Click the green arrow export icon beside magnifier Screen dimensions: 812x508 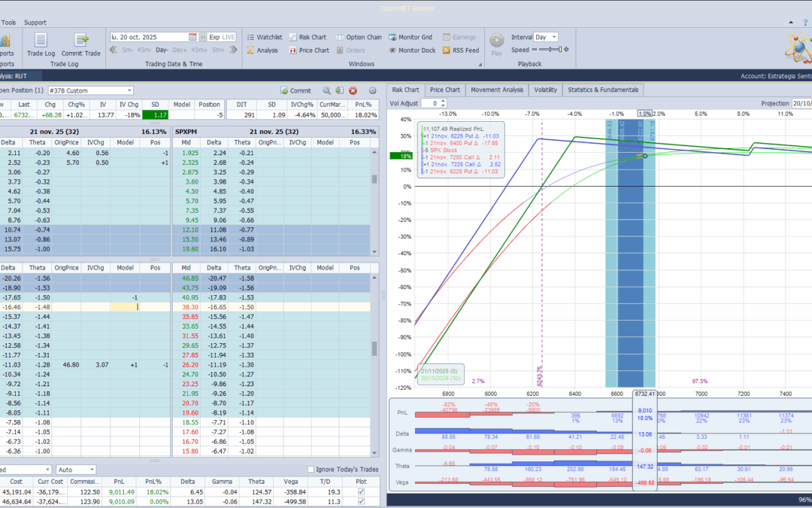click(339, 91)
